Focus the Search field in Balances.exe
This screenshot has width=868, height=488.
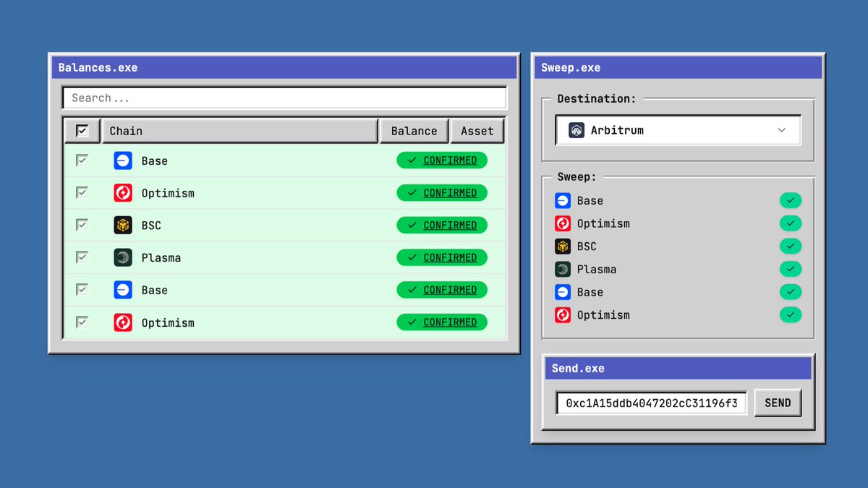(x=284, y=98)
